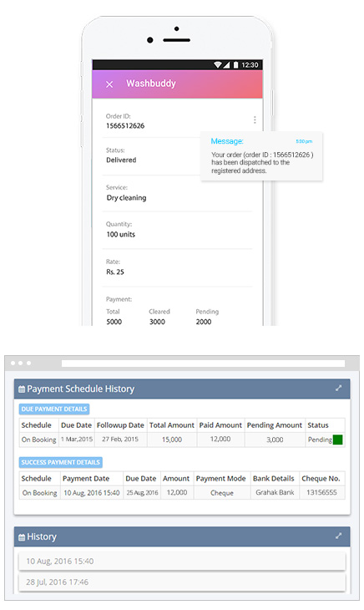Tap the battery icon in phone status bar
Viewport: 364px width, 610px height.
pyautogui.click(x=235, y=65)
